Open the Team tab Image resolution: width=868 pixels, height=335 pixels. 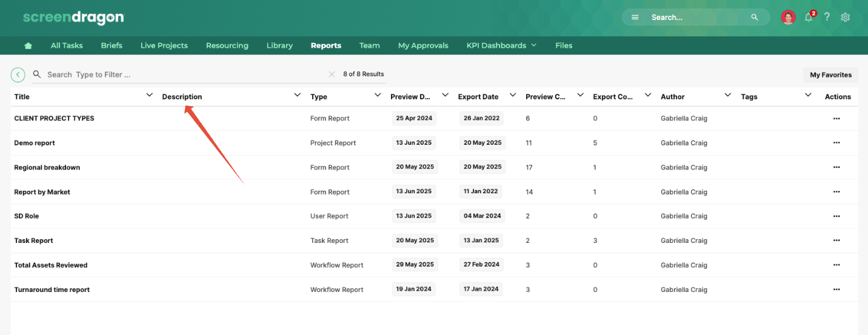370,45
